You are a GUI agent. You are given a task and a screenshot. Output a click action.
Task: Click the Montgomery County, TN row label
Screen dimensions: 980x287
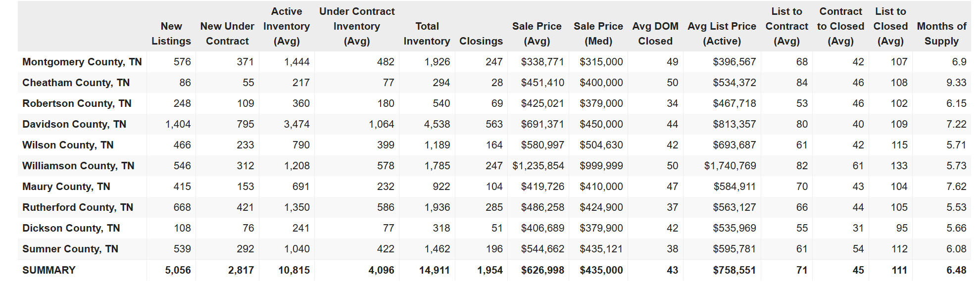pos(82,62)
